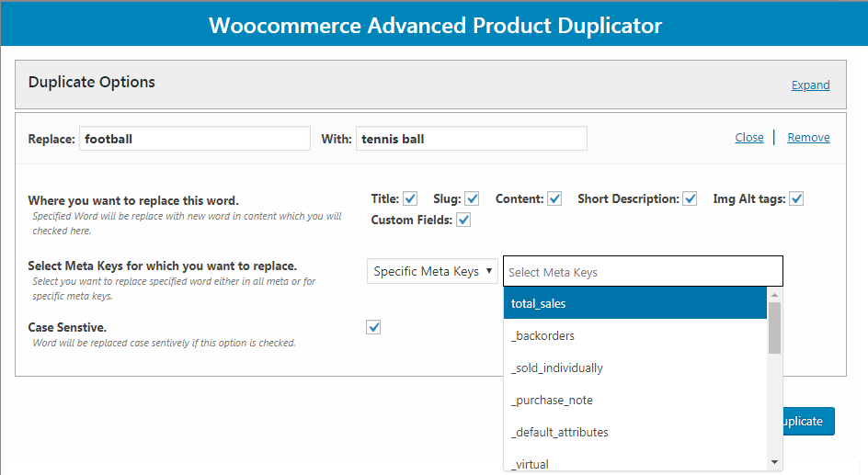
Task: Toggle the Slug checkbox
Action: tap(472, 198)
